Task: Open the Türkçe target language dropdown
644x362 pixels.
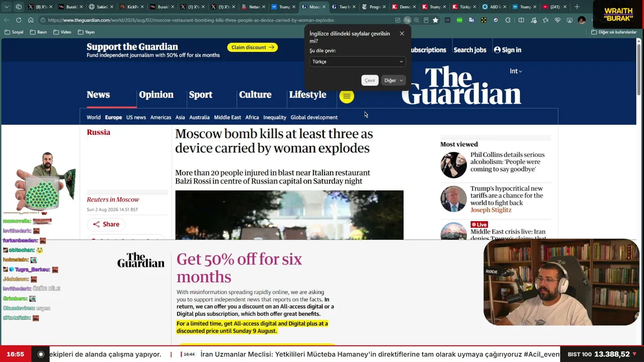Action: click(x=357, y=62)
